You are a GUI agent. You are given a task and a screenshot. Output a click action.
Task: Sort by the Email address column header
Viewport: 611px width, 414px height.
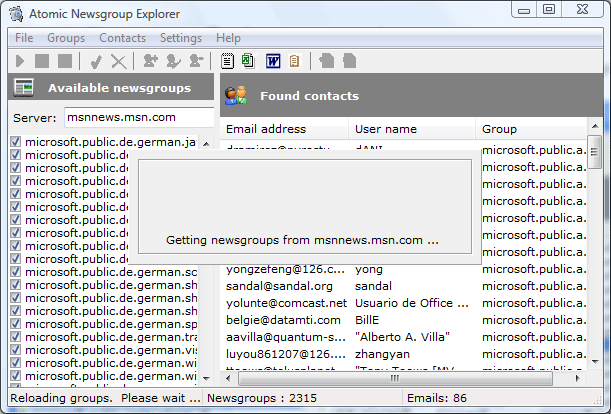284,129
